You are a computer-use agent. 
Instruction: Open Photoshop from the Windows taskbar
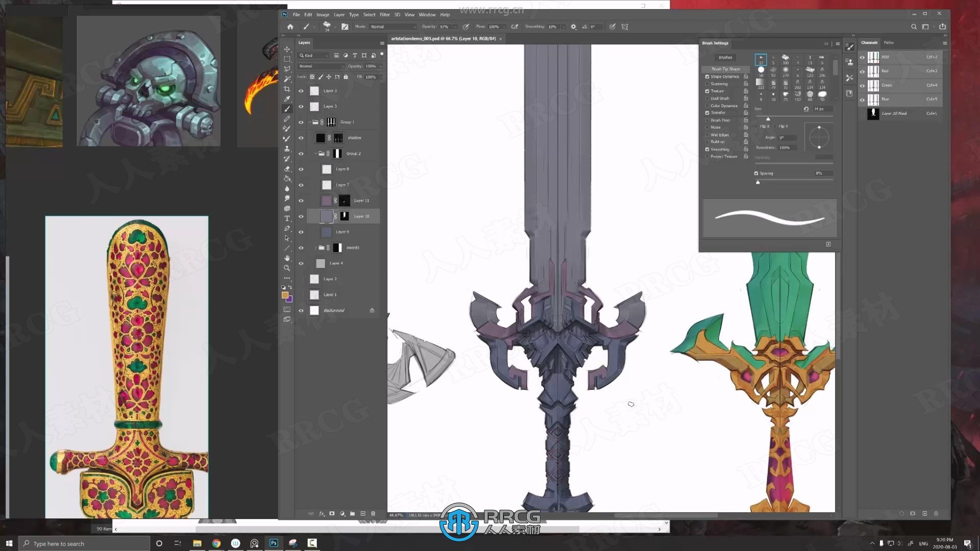(x=274, y=543)
